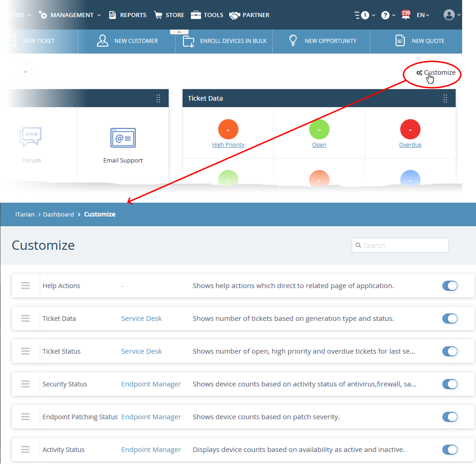Click the Customize search field
The image size is (476, 464).
(400, 245)
